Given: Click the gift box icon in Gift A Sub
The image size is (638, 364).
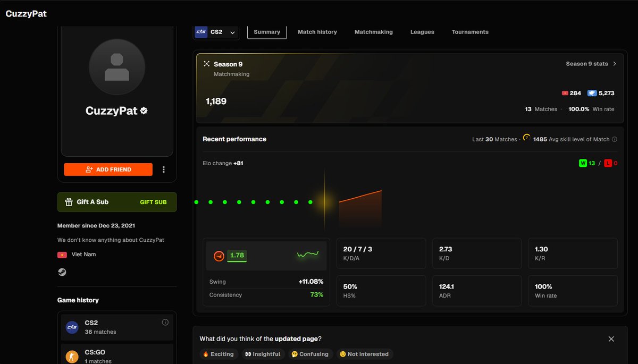Looking at the screenshot, I should click(x=69, y=202).
